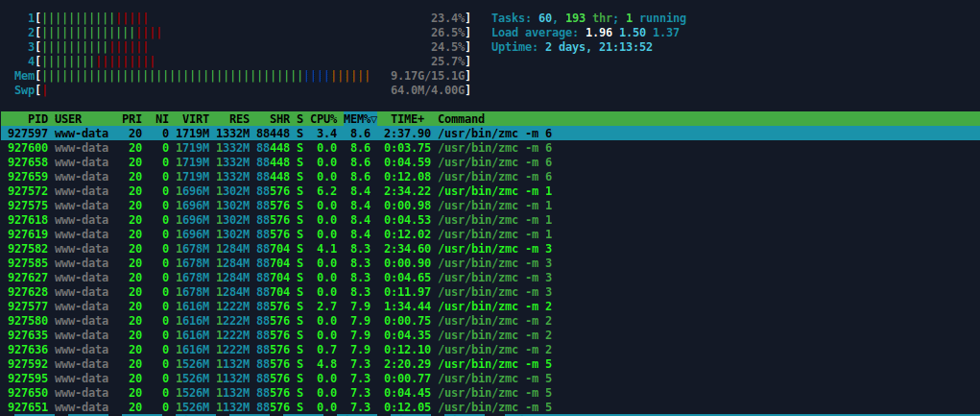Click the NI column header
The height and width of the screenshot is (416, 980).
[162, 119]
